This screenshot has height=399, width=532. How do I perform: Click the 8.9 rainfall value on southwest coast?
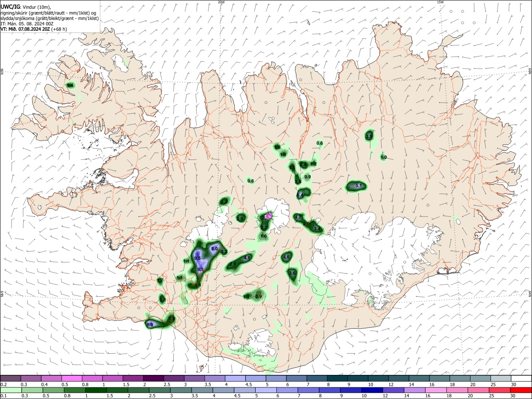coord(150,324)
